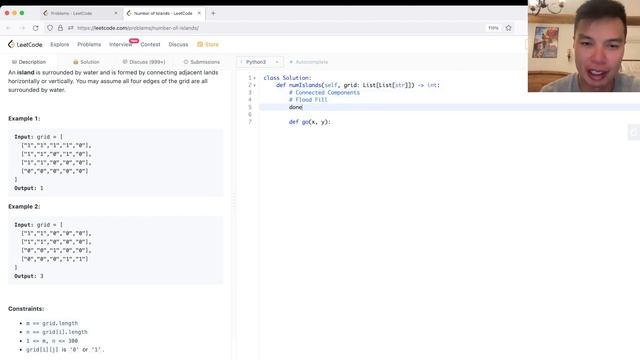The width and height of the screenshot is (640, 360).
Task: Click the 'def go(x, y):' code line
Action: click(309, 122)
